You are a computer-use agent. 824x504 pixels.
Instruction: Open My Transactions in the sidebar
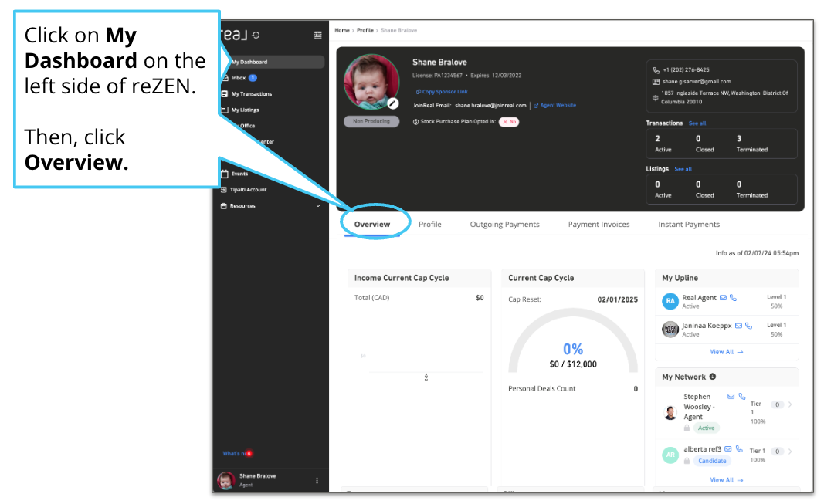click(251, 94)
